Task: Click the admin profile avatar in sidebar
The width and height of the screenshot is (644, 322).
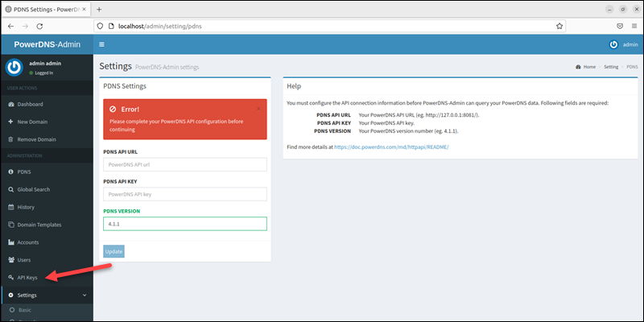Action: click(14, 68)
